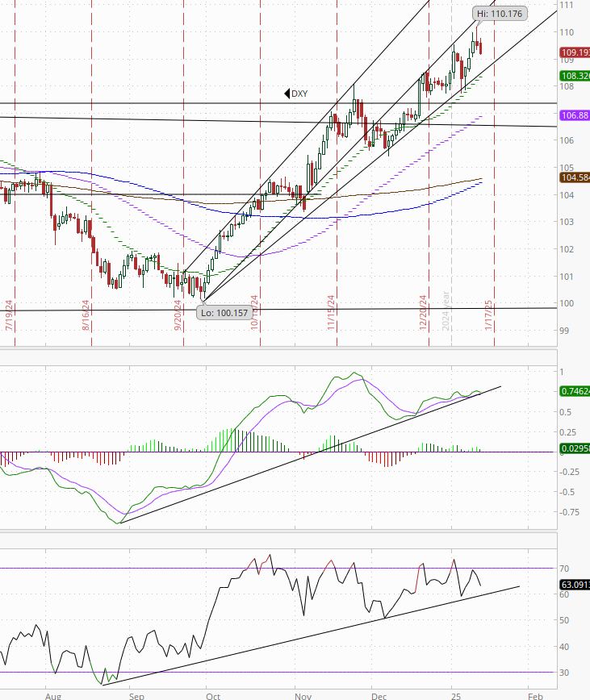Image resolution: width=590 pixels, height=700 pixels.
Task: Click the 106 level on price axis
Action: pos(567,140)
